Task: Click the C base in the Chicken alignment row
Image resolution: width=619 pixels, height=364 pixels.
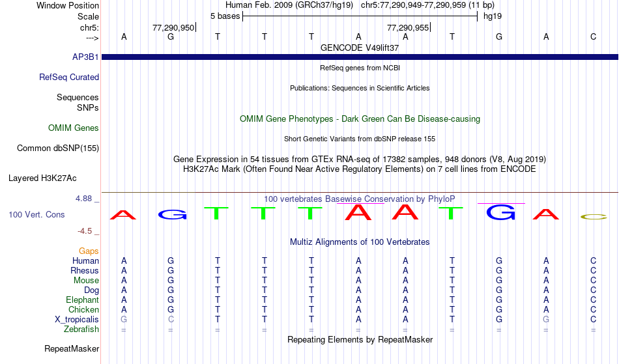Action: click(593, 309)
